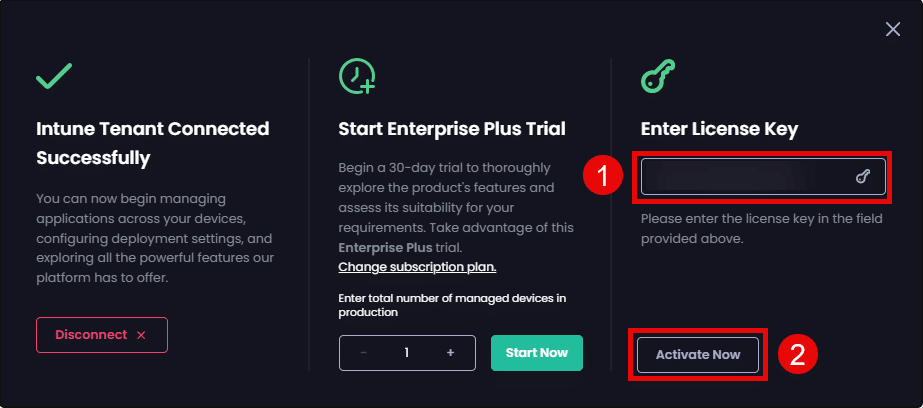Start the trial with Start Now

click(x=537, y=352)
